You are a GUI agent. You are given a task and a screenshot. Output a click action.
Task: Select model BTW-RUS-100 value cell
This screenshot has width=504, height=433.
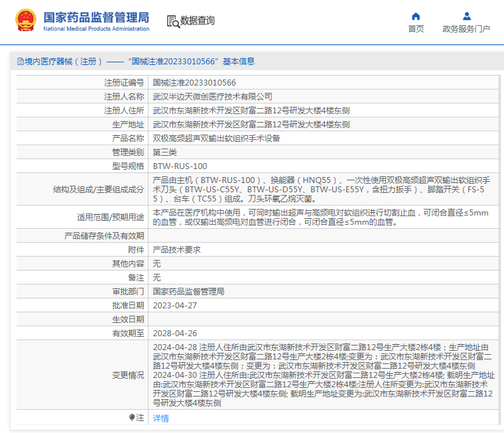click(x=180, y=166)
